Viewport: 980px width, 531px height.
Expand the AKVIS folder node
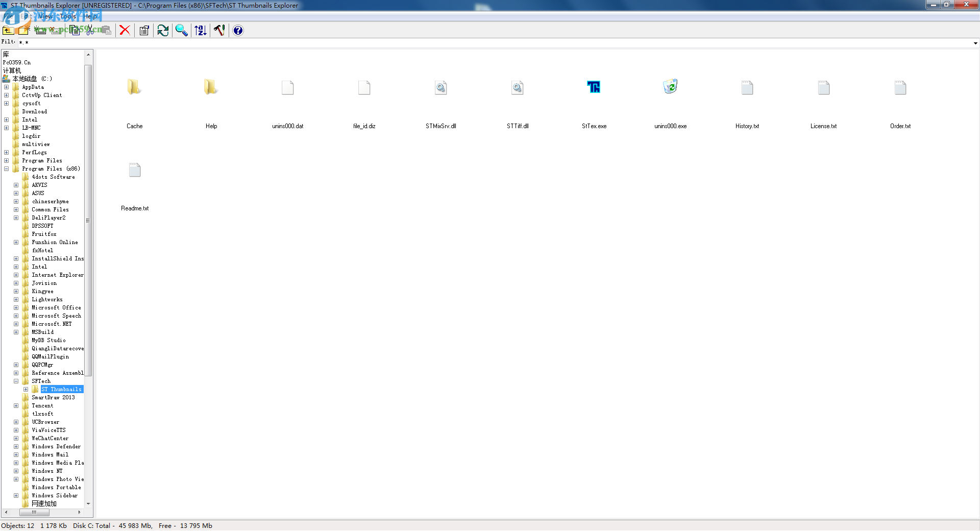(x=16, y=185)
